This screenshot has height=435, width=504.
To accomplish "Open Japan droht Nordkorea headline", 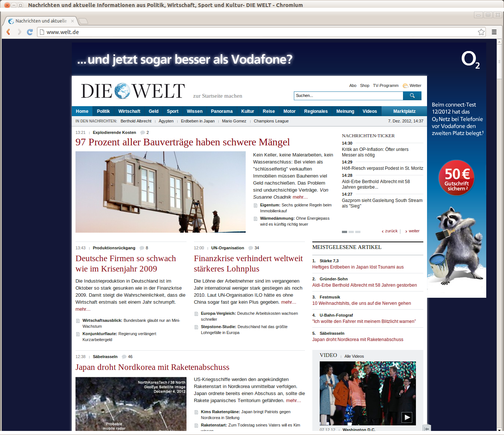I will pos(152,367).
